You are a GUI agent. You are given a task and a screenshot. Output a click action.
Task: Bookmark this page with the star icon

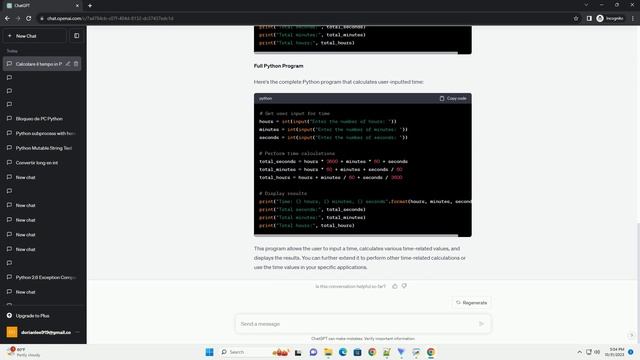point(576,18)
